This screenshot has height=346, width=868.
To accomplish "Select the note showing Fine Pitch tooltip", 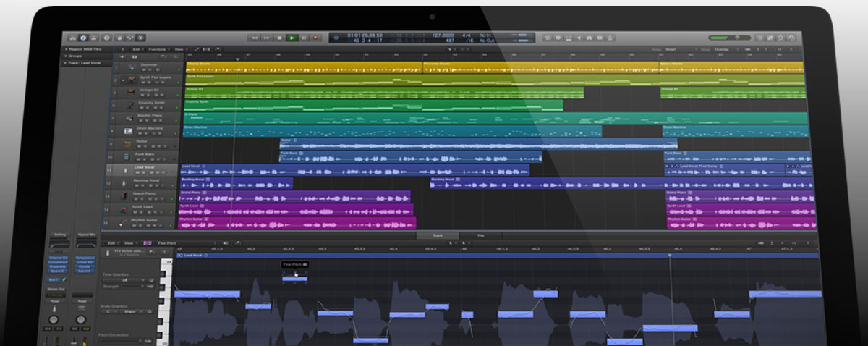I will [x=294, y=278].
